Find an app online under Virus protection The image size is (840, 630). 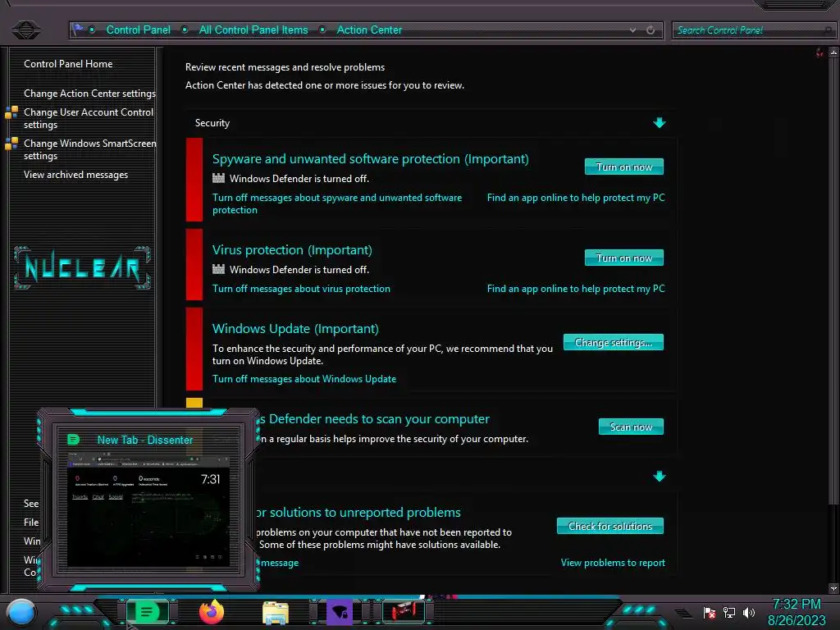coord(576,289)
